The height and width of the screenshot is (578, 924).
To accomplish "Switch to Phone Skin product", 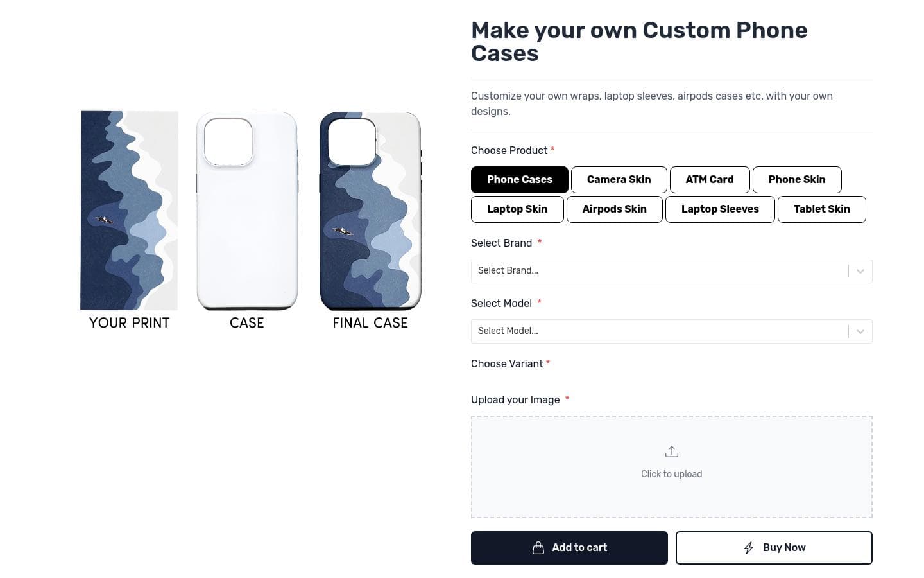I will pyautogui.click(x=796, y=180).
